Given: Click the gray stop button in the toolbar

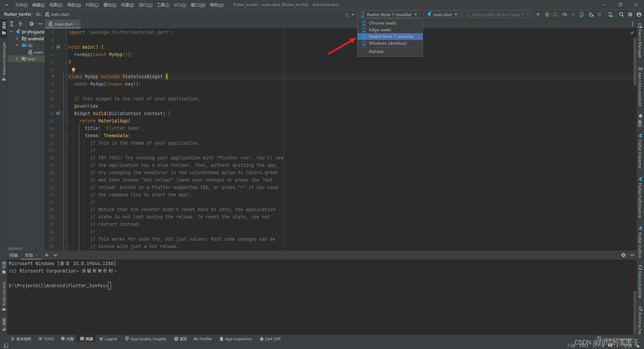Looking at the screenshot, I should point(599,14).
